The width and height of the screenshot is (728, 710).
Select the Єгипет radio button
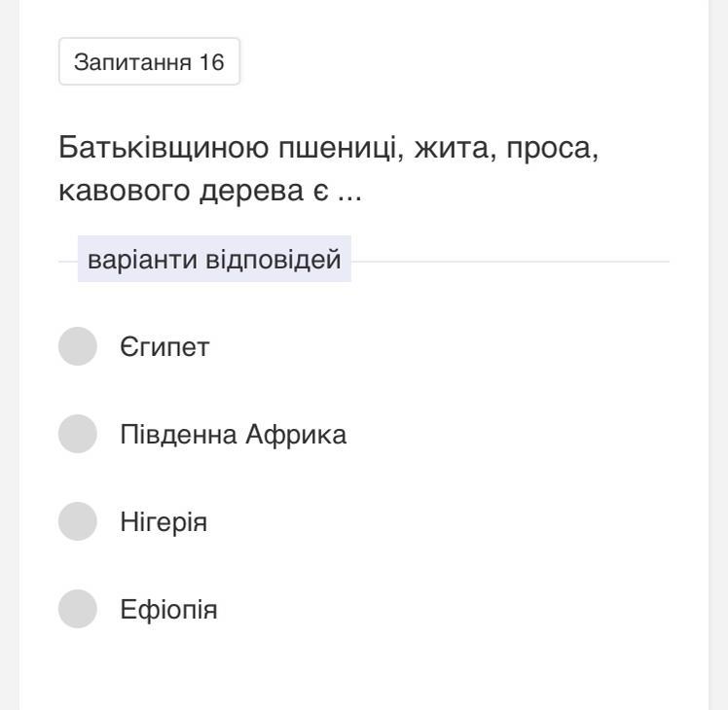(78, 347)
